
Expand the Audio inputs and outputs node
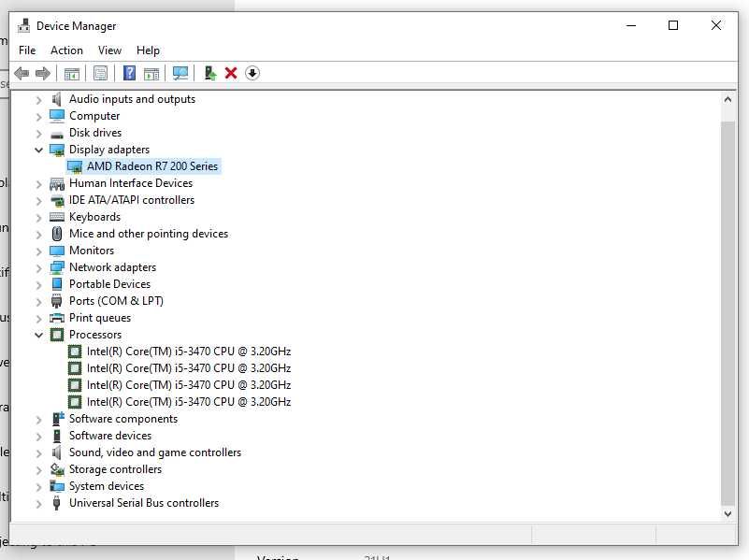coord(38,100)
